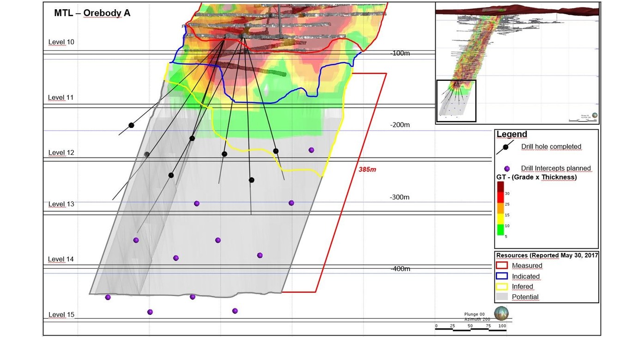Click the 'Legend' heading
Screen dimensions: 644x337
coord(512,134)
